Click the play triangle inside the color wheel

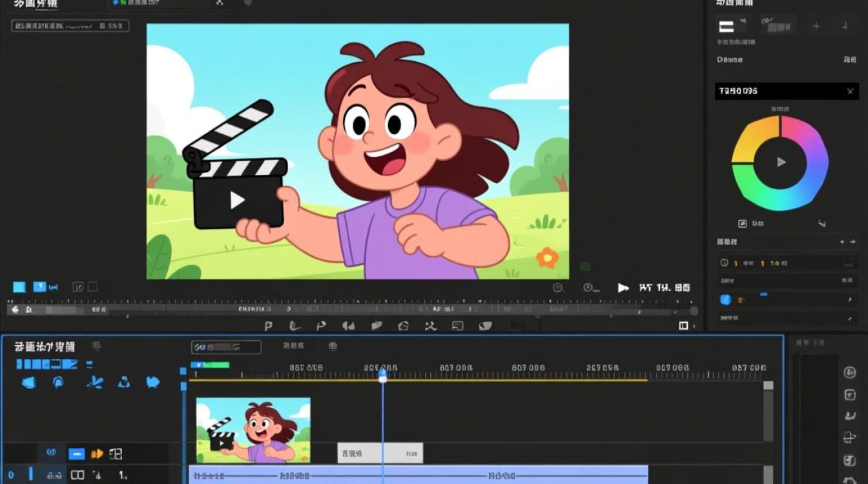coord(781,162)
